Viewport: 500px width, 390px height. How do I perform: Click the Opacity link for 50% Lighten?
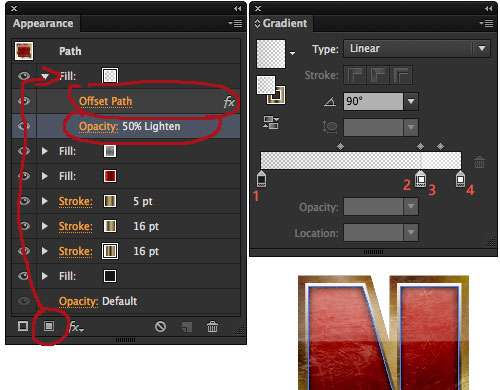coord(98,126)
